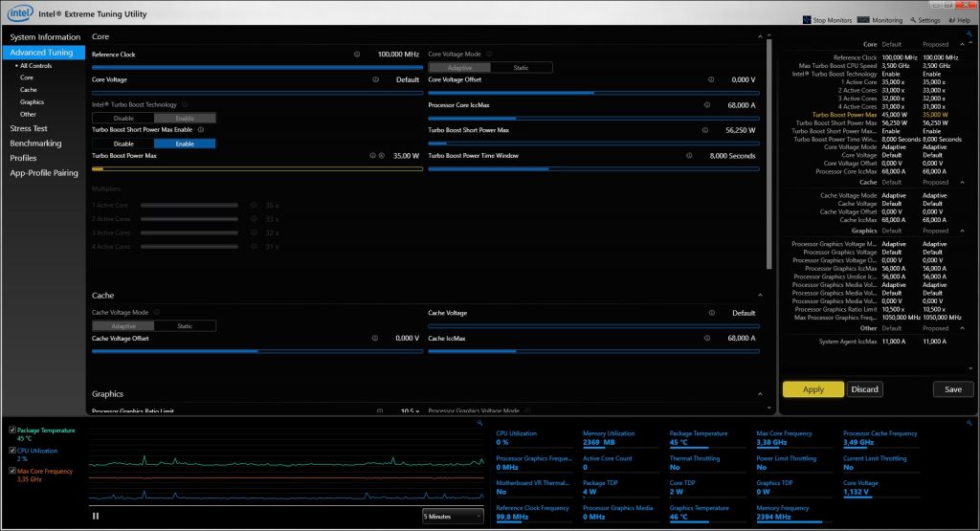This screenshot has height=531, width=980.
Task: Open Settings with the wrench icon
Action: [913, 20]
